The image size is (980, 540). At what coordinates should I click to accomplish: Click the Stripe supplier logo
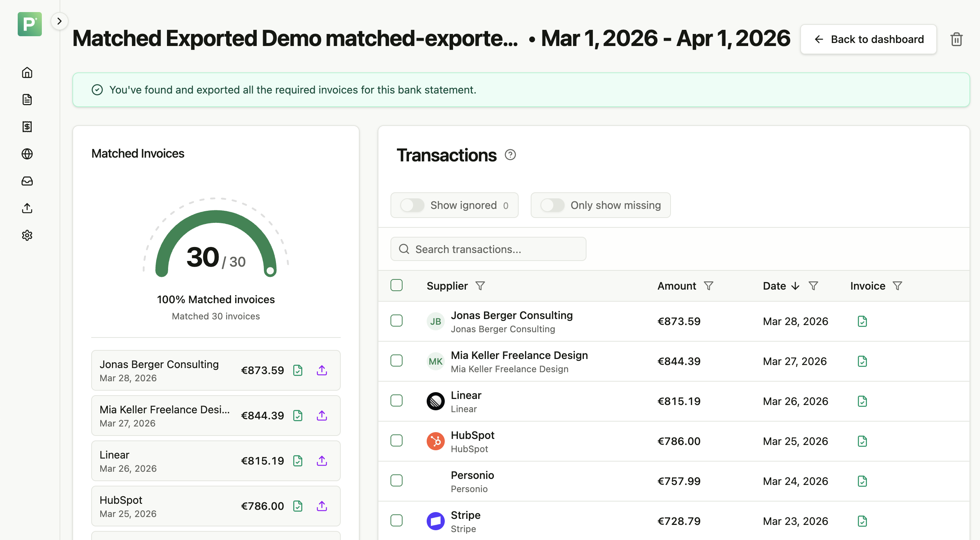(436, 522)
